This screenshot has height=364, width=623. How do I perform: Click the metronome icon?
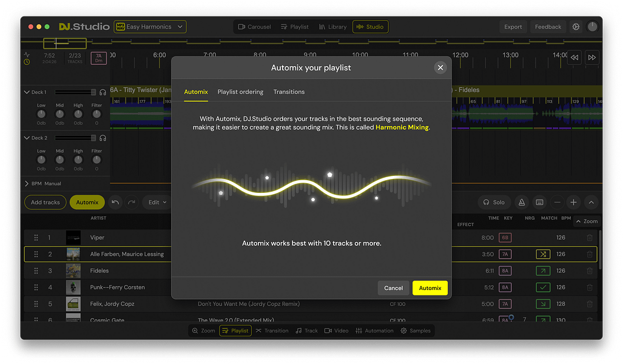click(x=522, y=202)
